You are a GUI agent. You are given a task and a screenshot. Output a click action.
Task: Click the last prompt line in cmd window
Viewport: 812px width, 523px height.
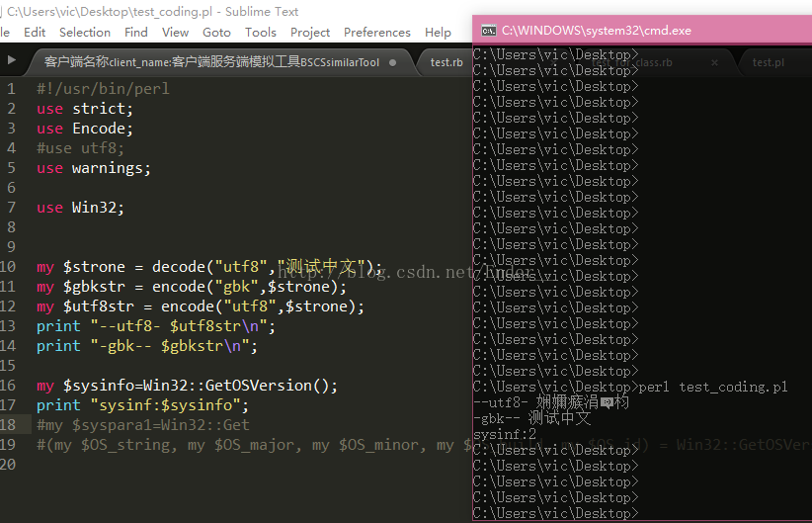pos(556,513)
